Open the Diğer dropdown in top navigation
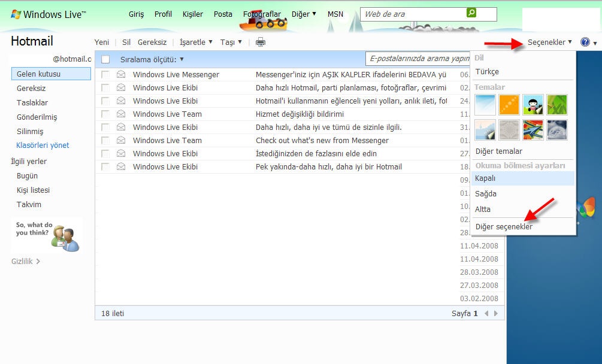602x364 pixels. (304, 14)
